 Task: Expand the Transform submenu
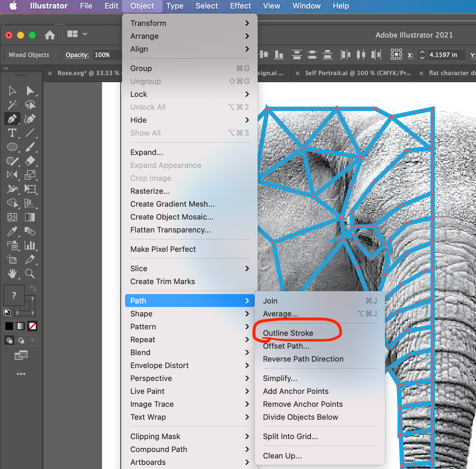(190, 23)
